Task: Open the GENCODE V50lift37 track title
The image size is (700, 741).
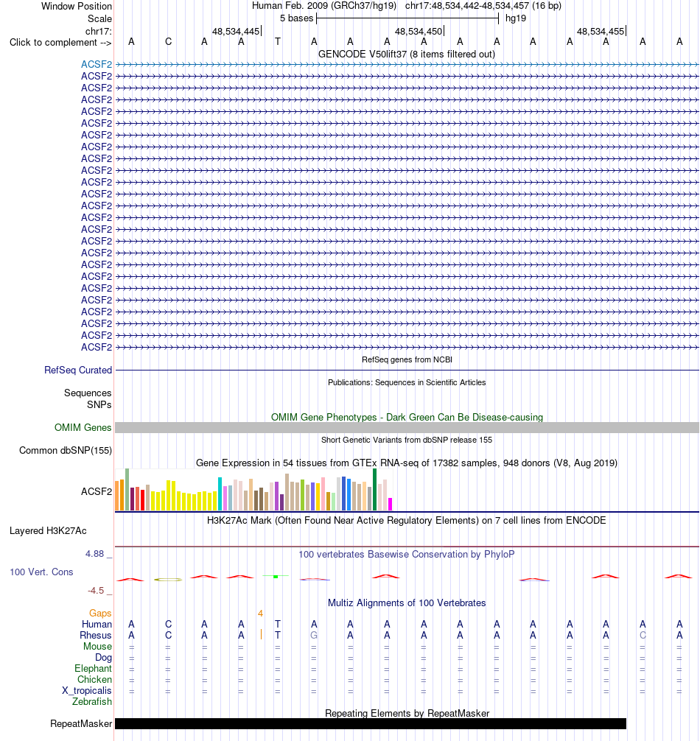Action: pos(407,54)
